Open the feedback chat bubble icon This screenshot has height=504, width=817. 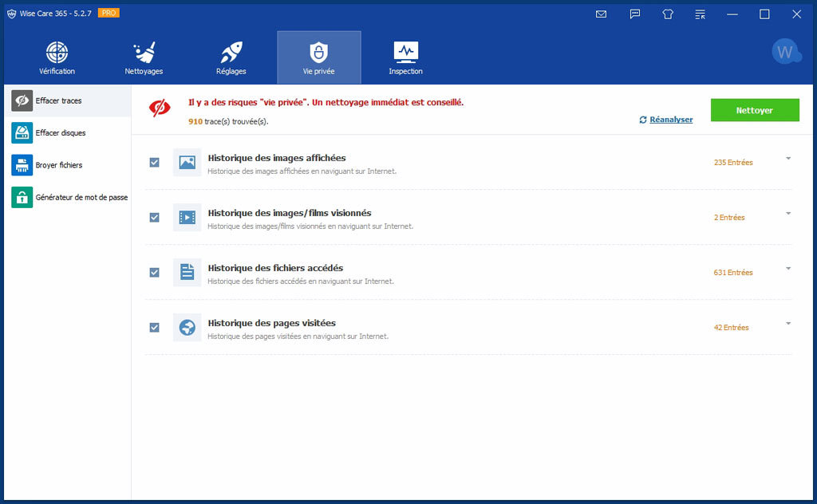click(x=634, y=14)
